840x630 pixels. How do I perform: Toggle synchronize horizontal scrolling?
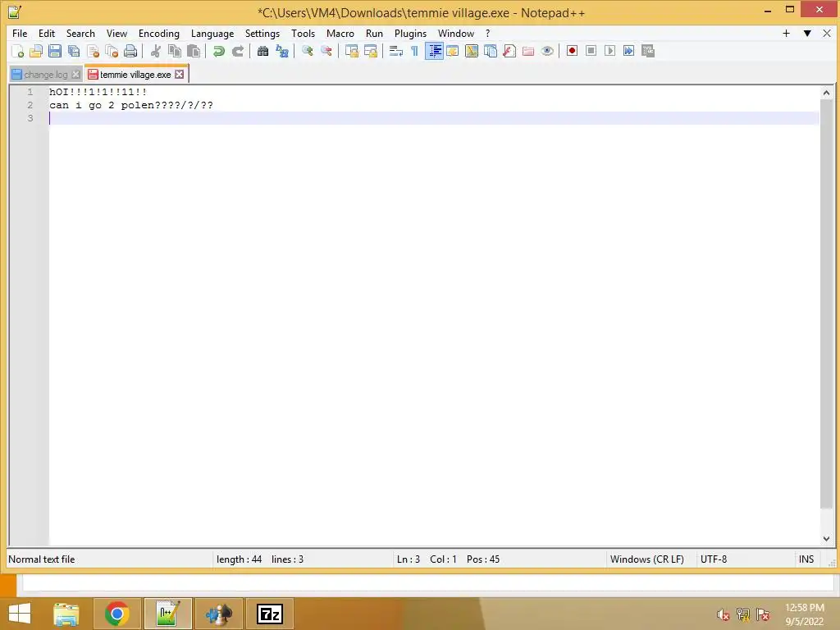click(370, 51)
